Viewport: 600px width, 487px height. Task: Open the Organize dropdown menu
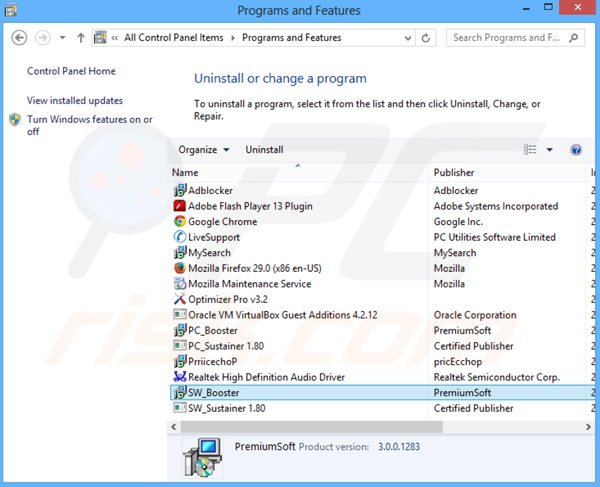point(203,150)
